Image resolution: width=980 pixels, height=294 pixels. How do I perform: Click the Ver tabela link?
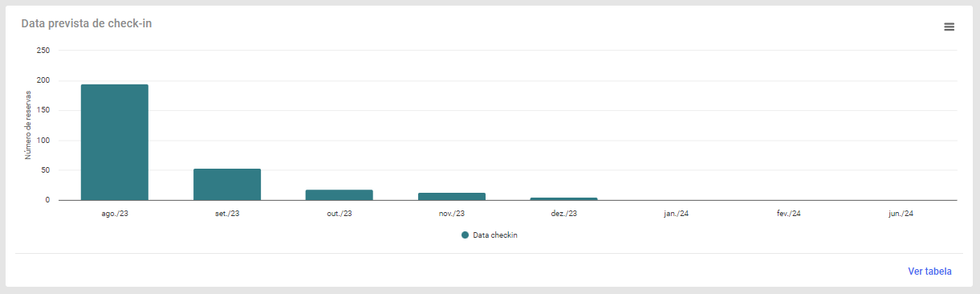pyautogui.click(x=929, y=272)
